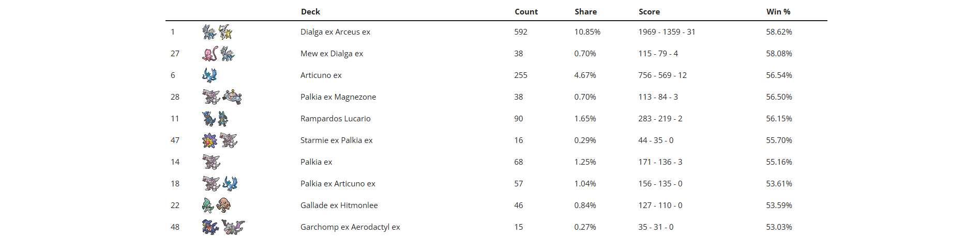Click the single Palkia sprite icon
The image size is (980, 238).
tap(211, 162)
